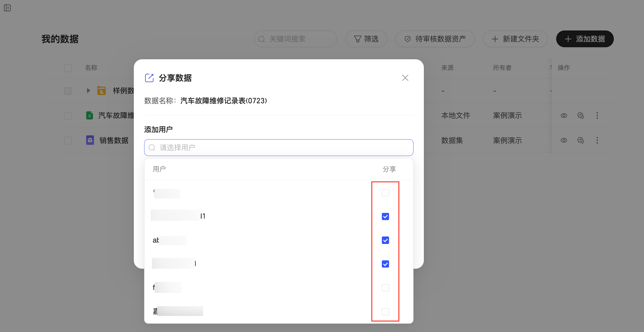
Task: Click the share icon beside 分享数据 title
Action: click(x=149, y=78)
